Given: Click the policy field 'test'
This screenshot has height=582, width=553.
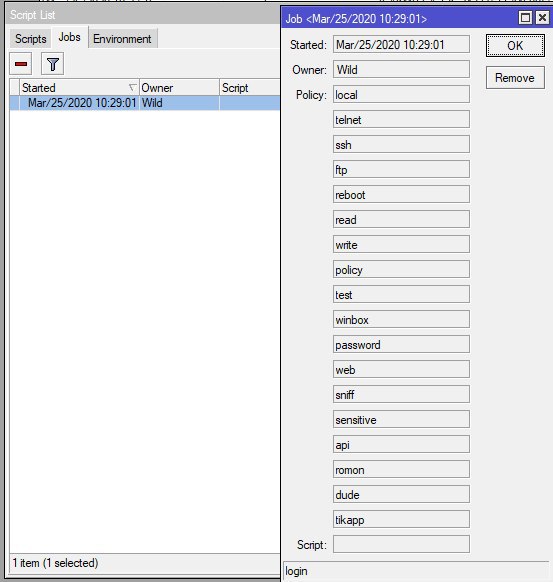Looking at the screenshot, I should click(x=401, y=295).
